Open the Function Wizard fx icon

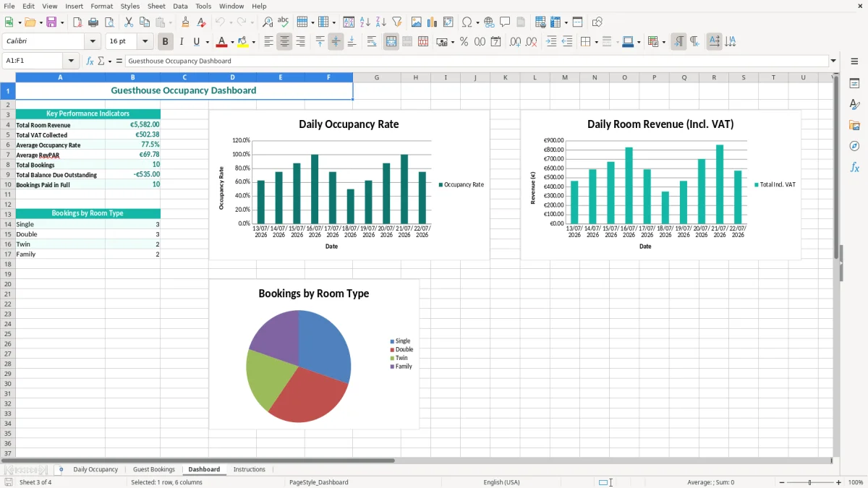click(90, 61)
